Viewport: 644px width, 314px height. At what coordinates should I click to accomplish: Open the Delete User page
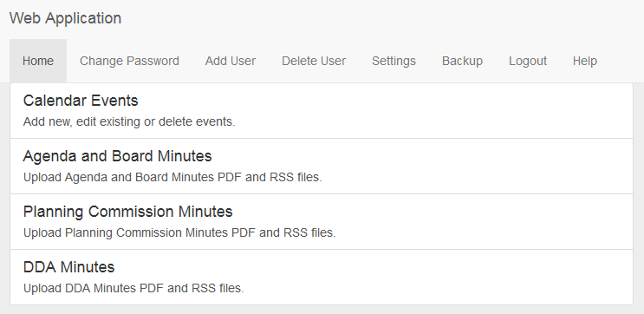314,61
